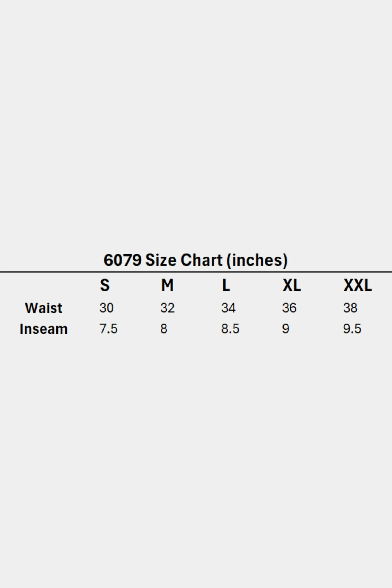Click waist value 34 for size L
Screen dimensions: 392x588
(x=228, y=308)
